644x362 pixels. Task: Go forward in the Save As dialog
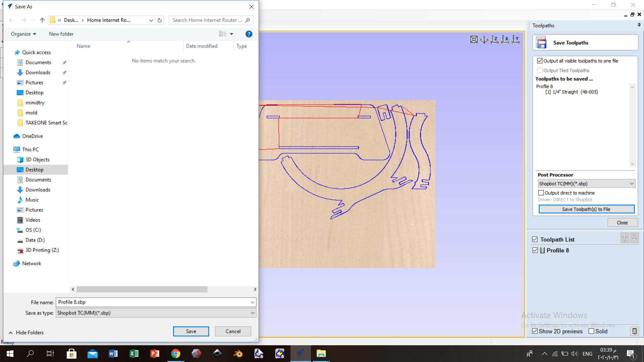(23, 20)
